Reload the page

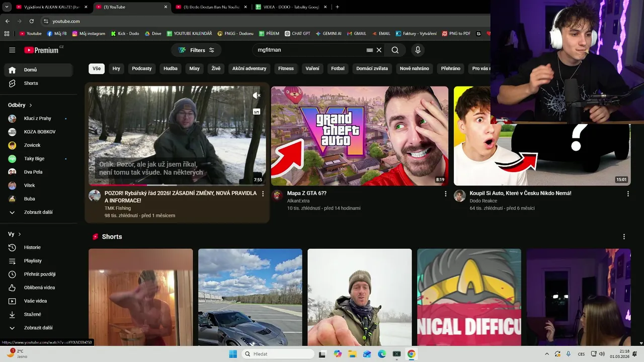(x=32, y=21)
